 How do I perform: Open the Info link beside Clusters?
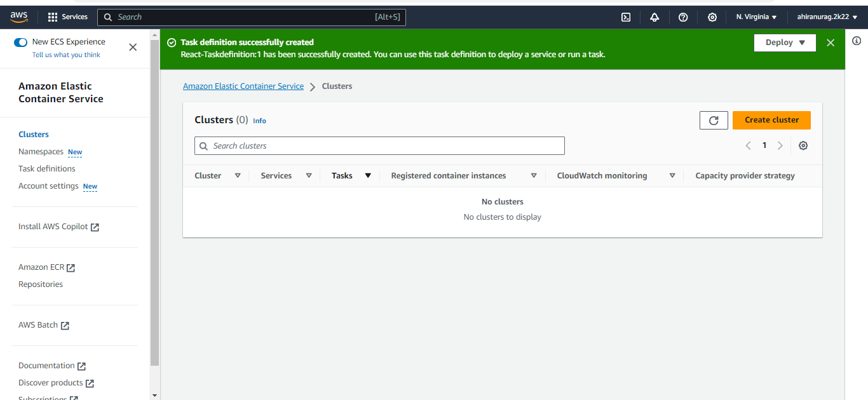[259, 121]
